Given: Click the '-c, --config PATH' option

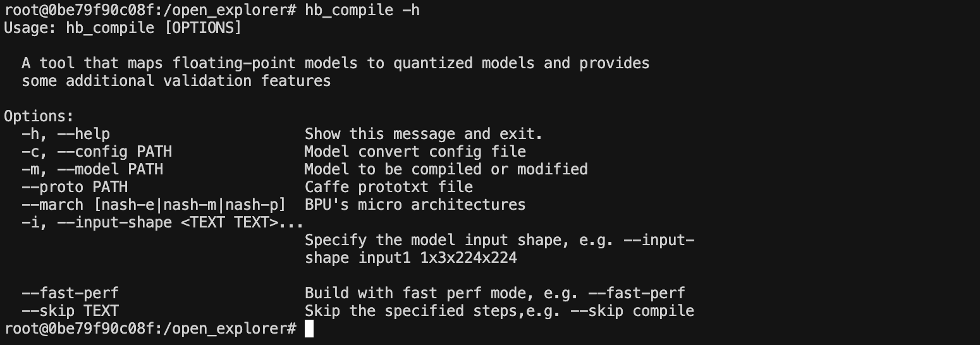Looking at the screenshot, I should coord(97,152).
